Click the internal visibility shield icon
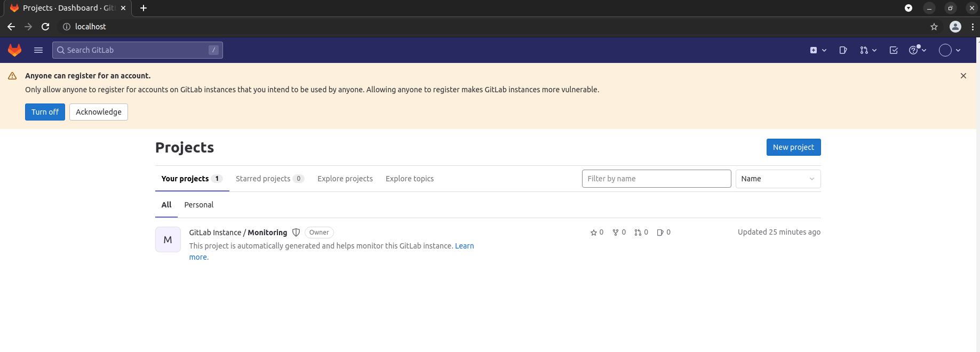Image resolution: width=980 pixels, height=352 pixels. point(296,233)
